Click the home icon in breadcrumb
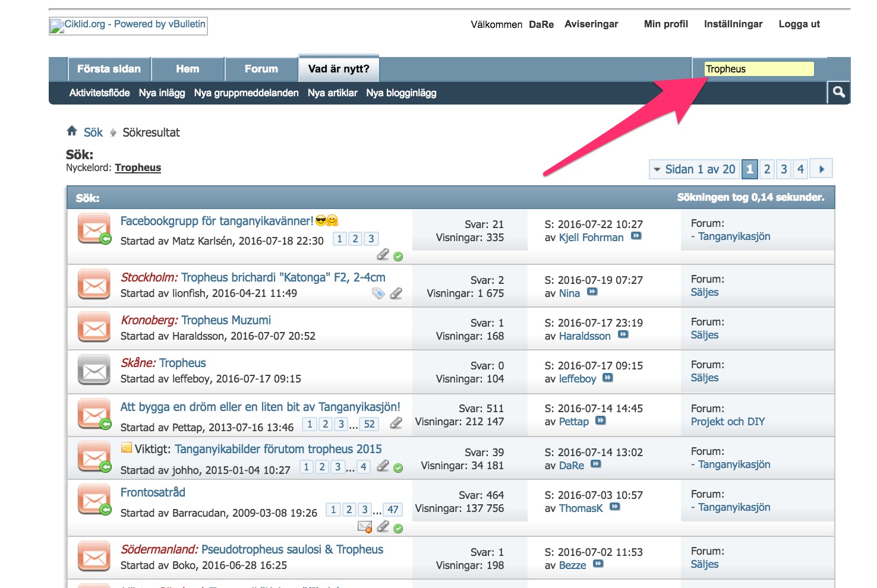The width and height of the screenshot is (877, 588). pyautogui.click(x=72, y=131)
